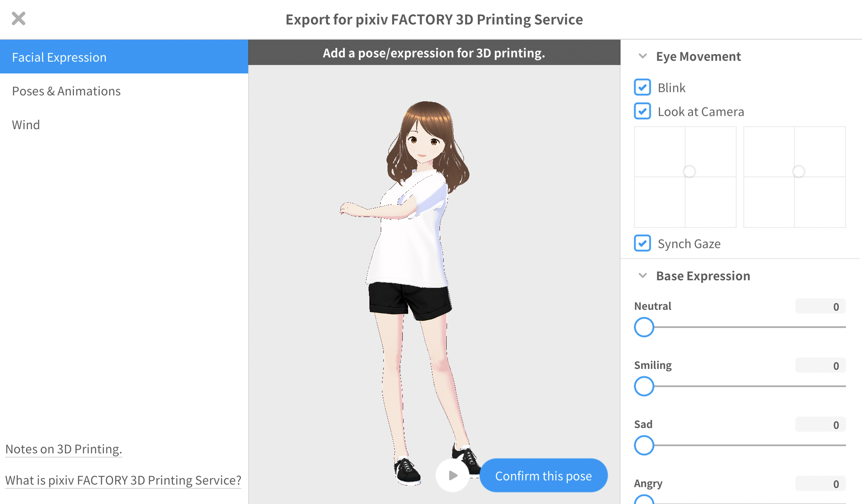Click Confirm this pose button

(x=543, y=475)
